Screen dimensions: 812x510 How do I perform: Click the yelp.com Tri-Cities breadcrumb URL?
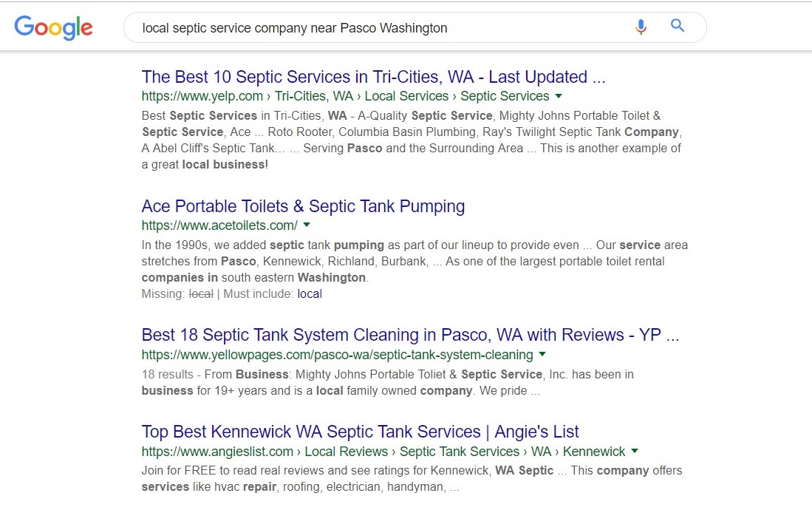[345, 96]
